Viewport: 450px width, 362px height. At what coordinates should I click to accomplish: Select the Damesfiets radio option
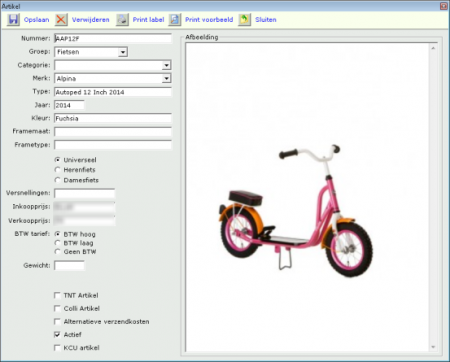[x=57, y=180]
